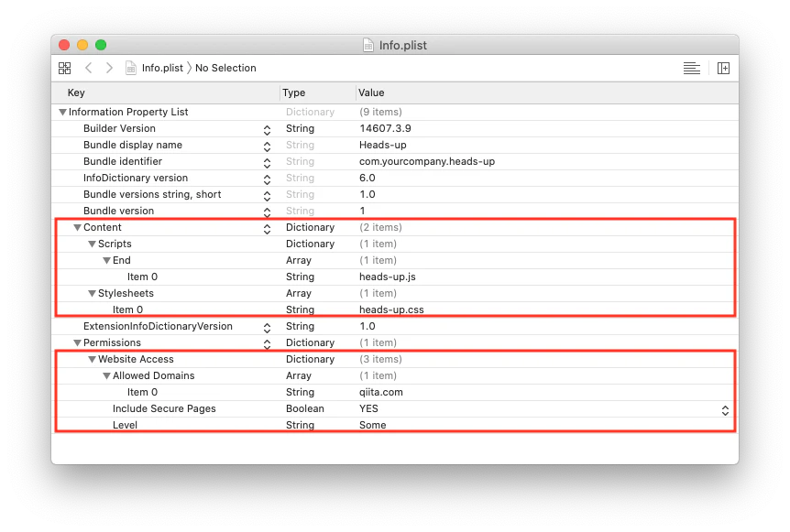The width and height of the screenshot is (790, 532).
Task: Click the Array type of Stylesheets
Action: coord(298,293)
